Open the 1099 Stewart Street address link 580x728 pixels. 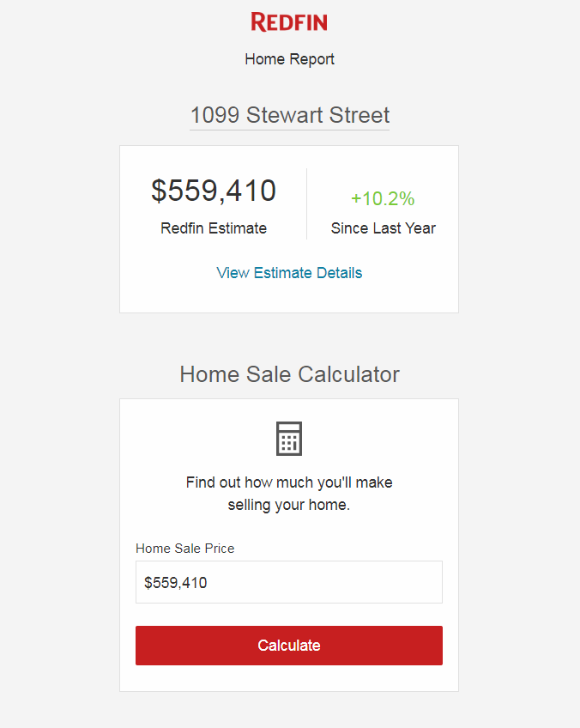click(x=289, y=115)
